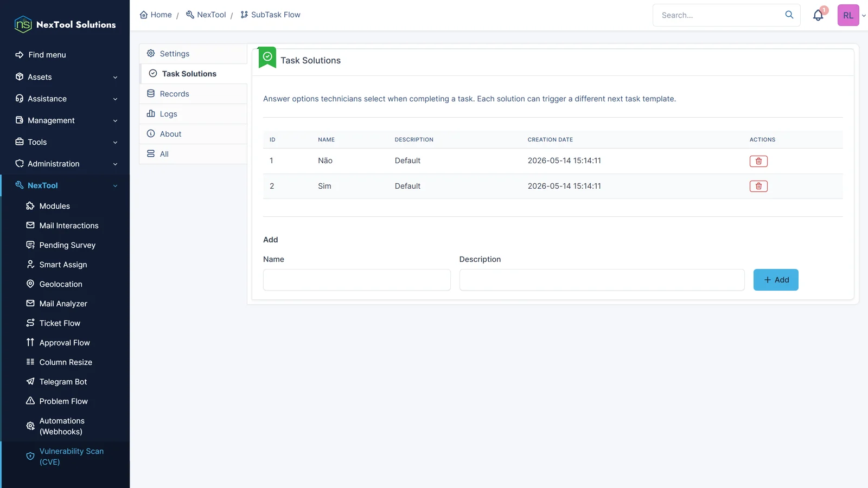
Task: Expand the Tools menu
Action: [65, 142]
